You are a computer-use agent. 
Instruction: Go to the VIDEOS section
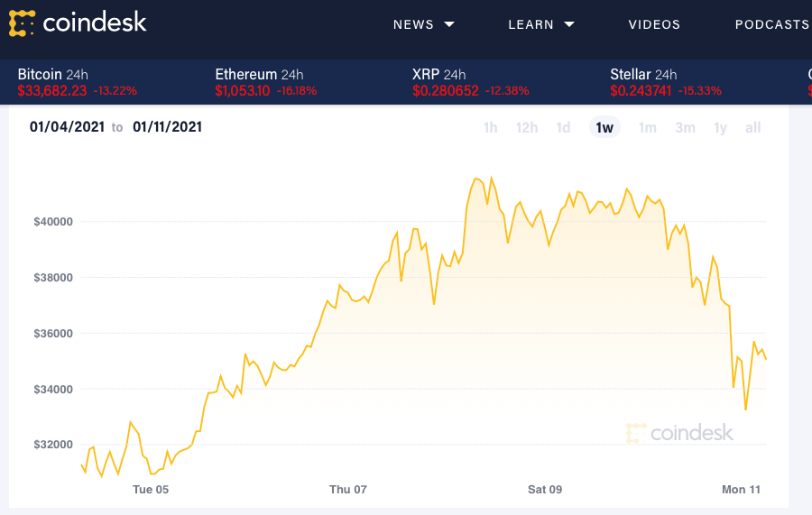(654, 24)
